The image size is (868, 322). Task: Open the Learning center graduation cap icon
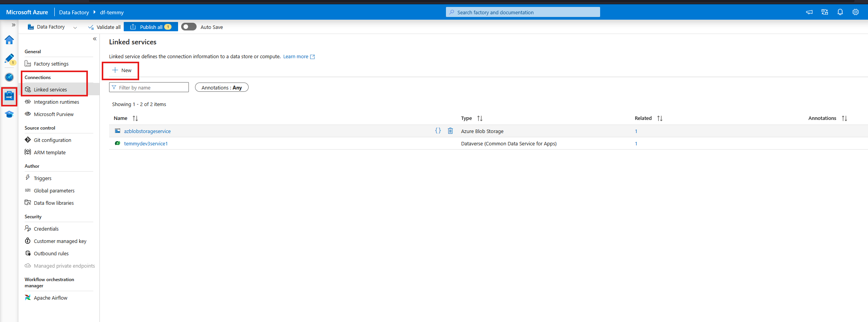tap(9, 114)
